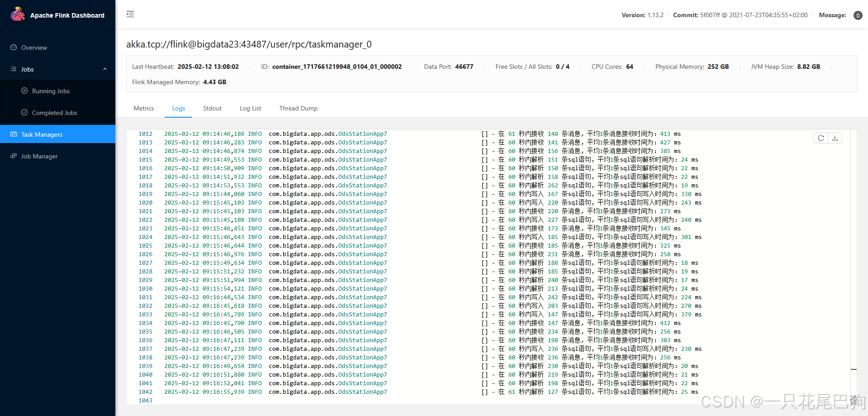Click timestamp 09:15:44,060 in log line 1019
868x416 pixels.
click(x=223, y=194)
